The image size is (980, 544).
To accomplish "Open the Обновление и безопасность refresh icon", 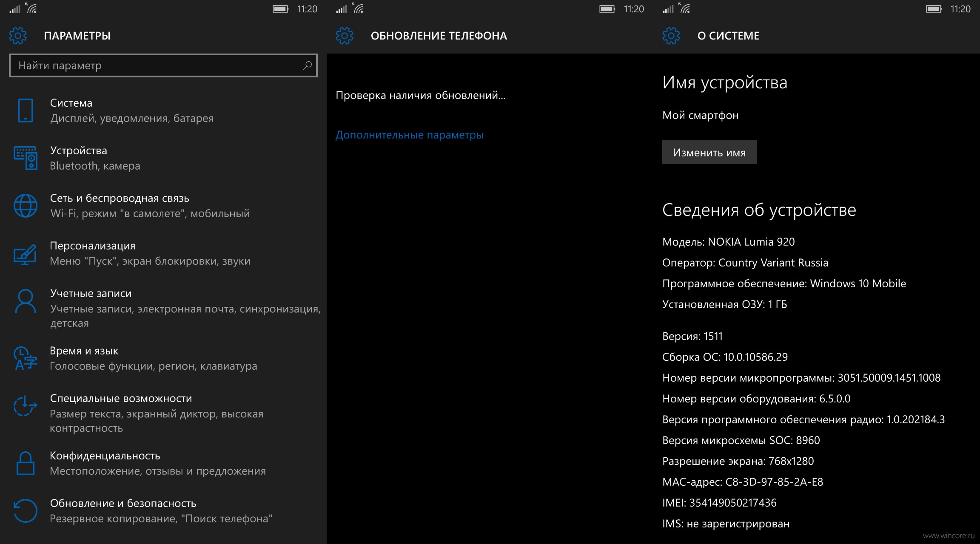I will tap(25, 510).
